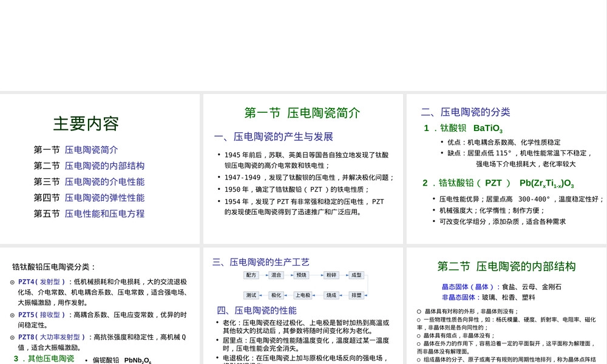Select the 粉碎 box in process flowchart

331,275
